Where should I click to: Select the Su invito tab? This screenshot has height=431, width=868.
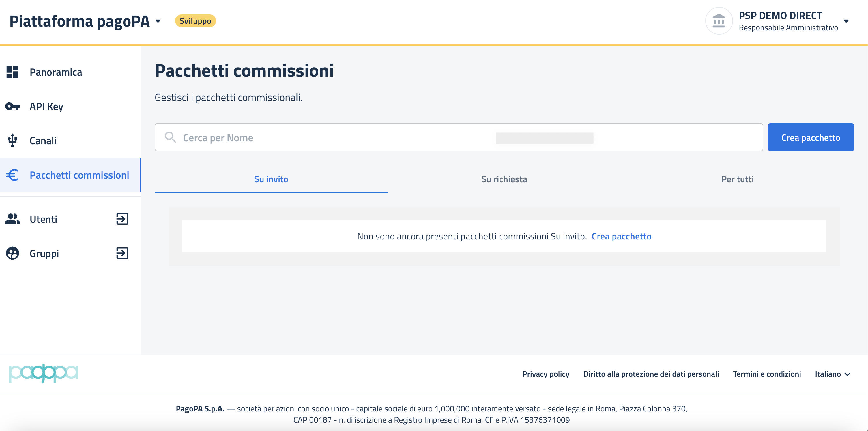pyautogui.click(x=271, y=179)
